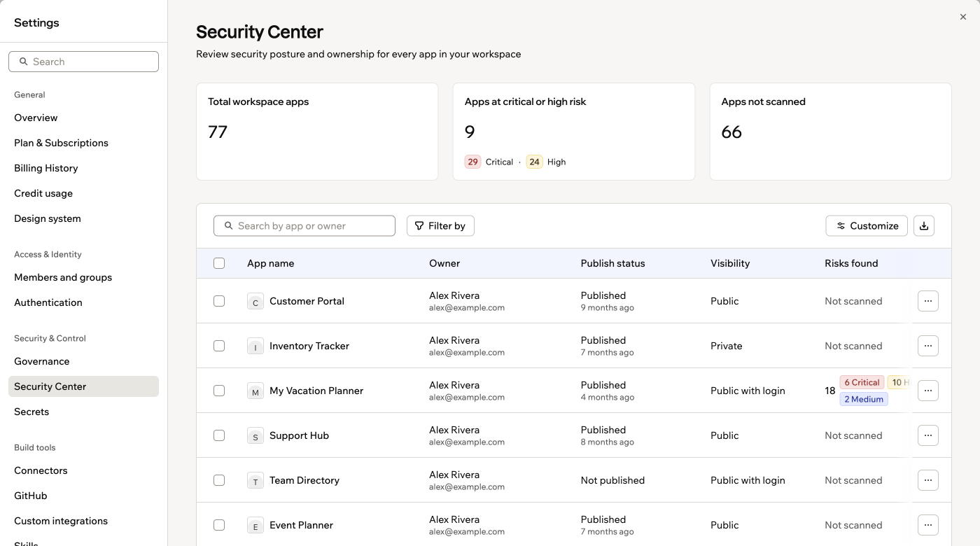
Task: Open the more options menu for Event Planner
Action: click(x=928, y=525)
